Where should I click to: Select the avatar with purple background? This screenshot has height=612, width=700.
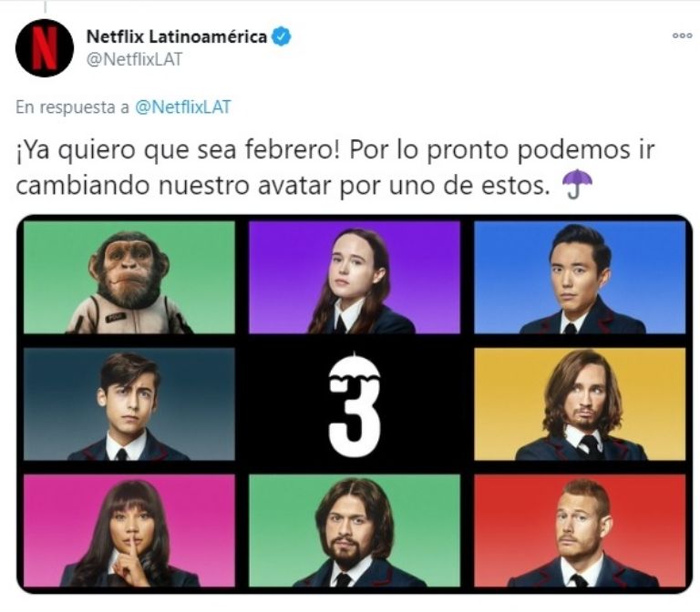(355, 278)
